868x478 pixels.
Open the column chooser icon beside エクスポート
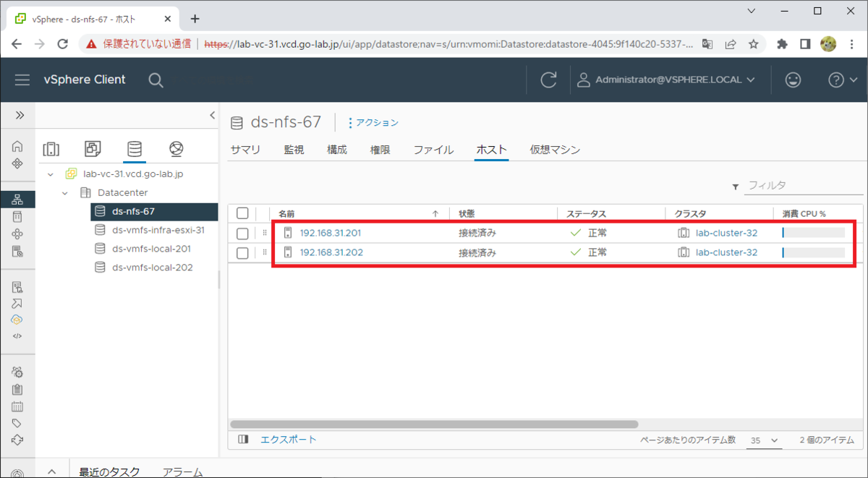point(243,439)
